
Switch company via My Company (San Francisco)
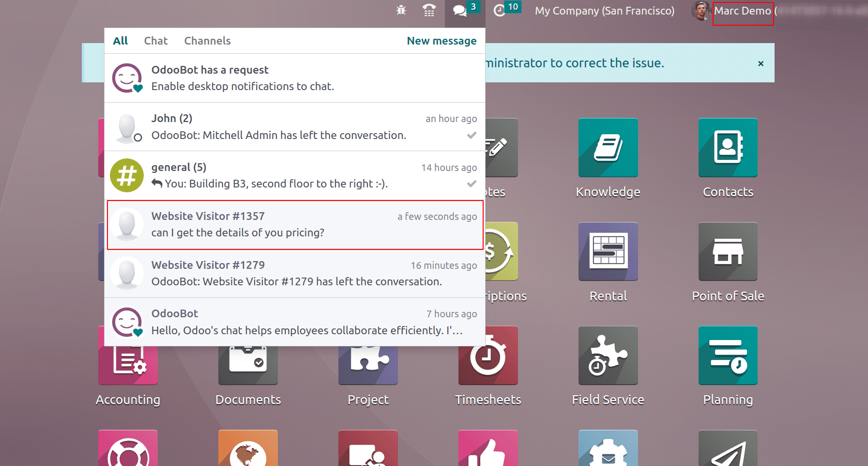pos(605,11)
